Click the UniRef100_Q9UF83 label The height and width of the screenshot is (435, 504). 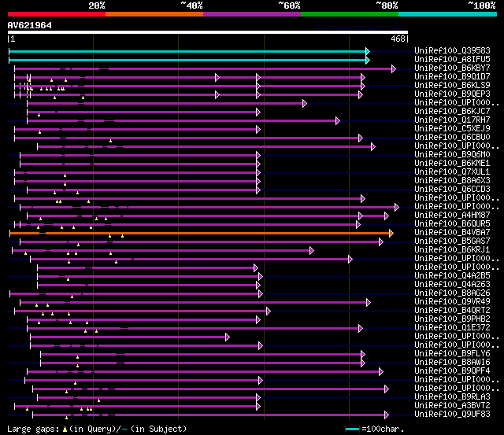point(452,414)
